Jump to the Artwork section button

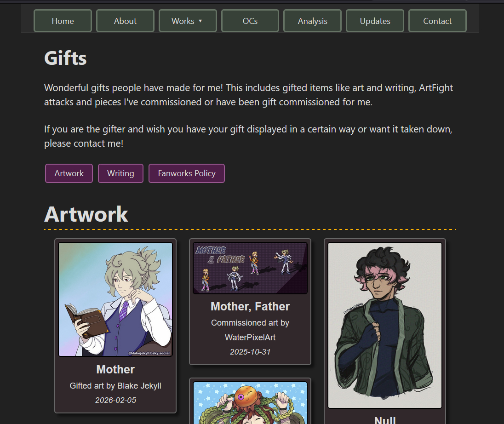tap(69, 173)
